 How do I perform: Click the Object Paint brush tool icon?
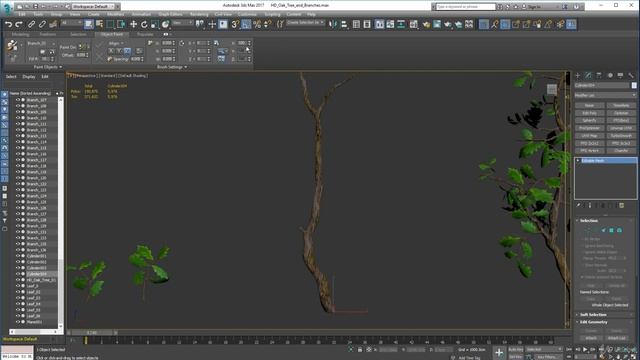11,46
